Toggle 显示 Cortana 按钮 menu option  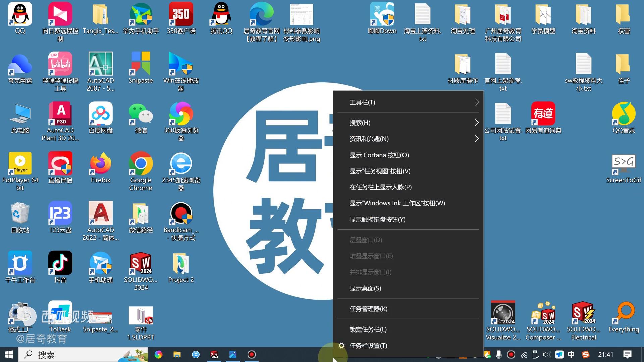379,155
